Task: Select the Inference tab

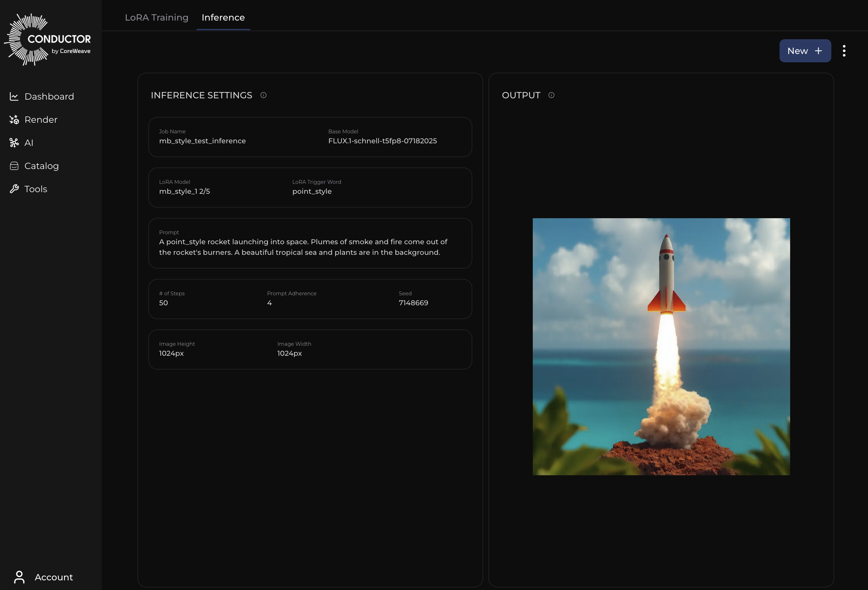Action: pos(223,18)
